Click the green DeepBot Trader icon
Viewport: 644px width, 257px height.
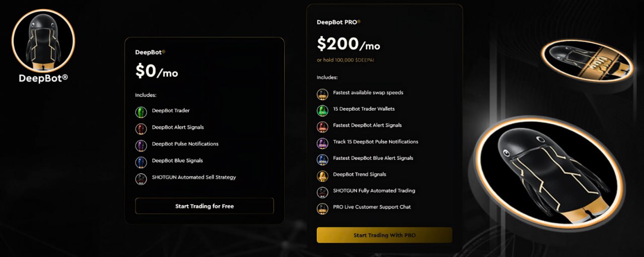(x=141, y=112)
